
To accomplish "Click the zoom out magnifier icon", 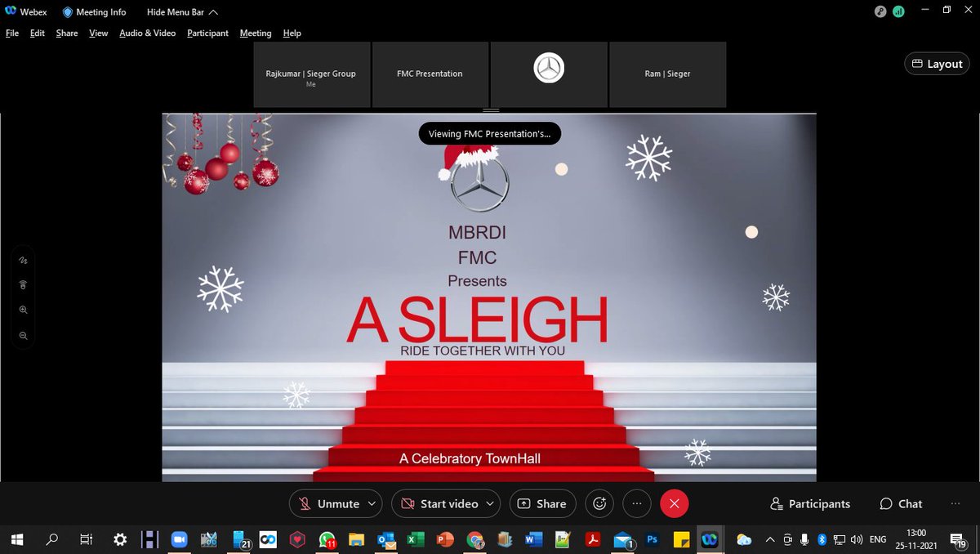I will 23,335.
